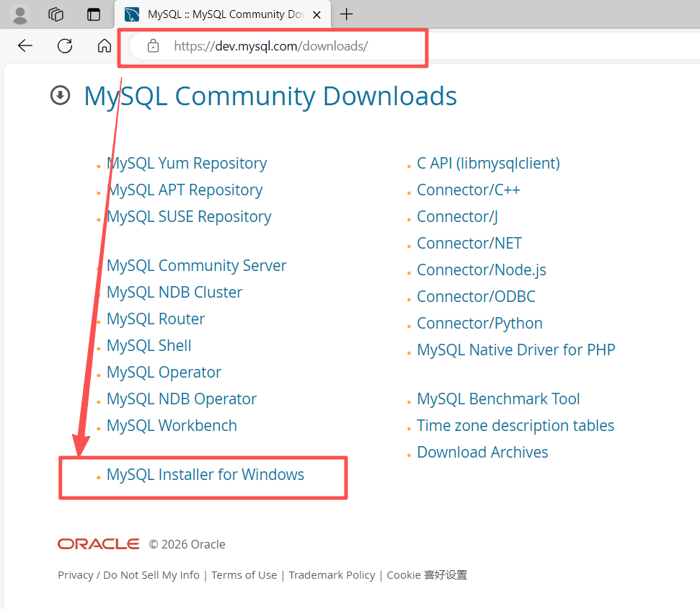
Task: Open Connector/J link
Action: tap(458, 217)
